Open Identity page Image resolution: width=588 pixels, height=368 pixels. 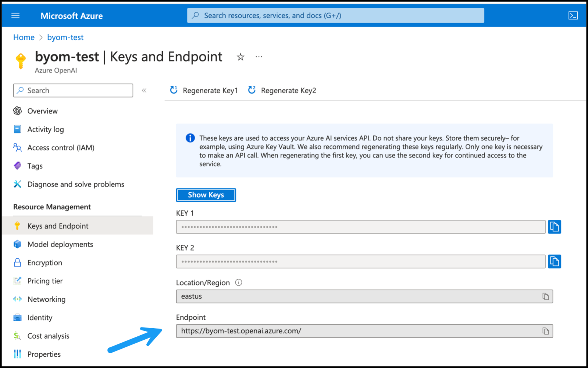[40, 318]
